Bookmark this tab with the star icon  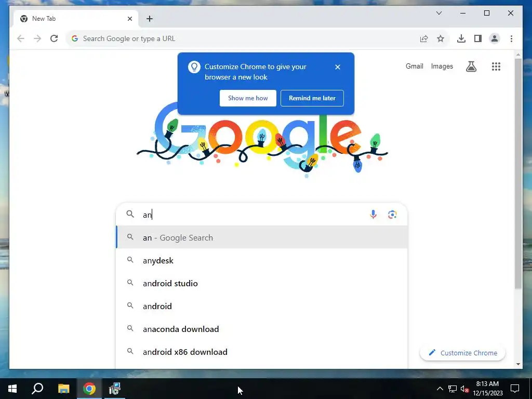(x=441, y=38)
